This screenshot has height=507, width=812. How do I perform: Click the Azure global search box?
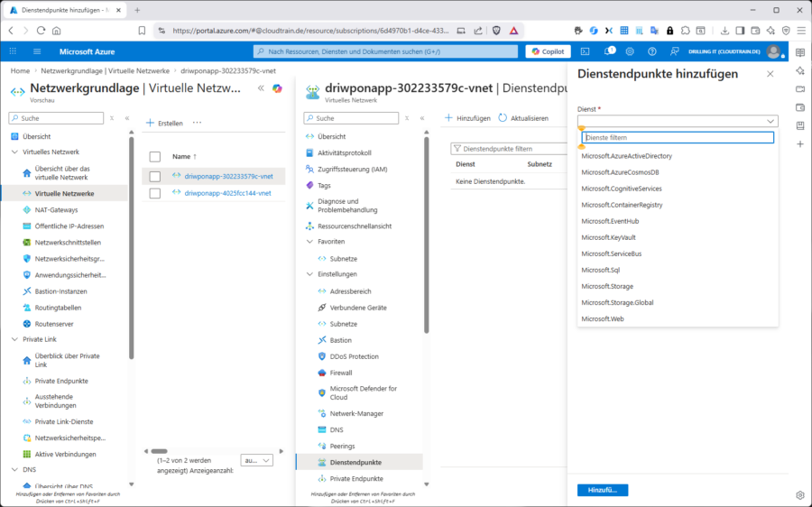(x=385, y=51)
